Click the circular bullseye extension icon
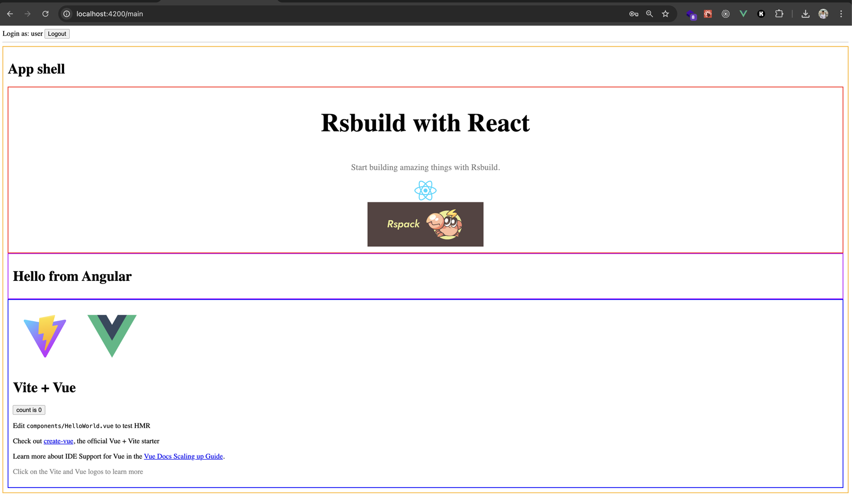The height and width of the screenshot is (504, 852). click(725, 13)
